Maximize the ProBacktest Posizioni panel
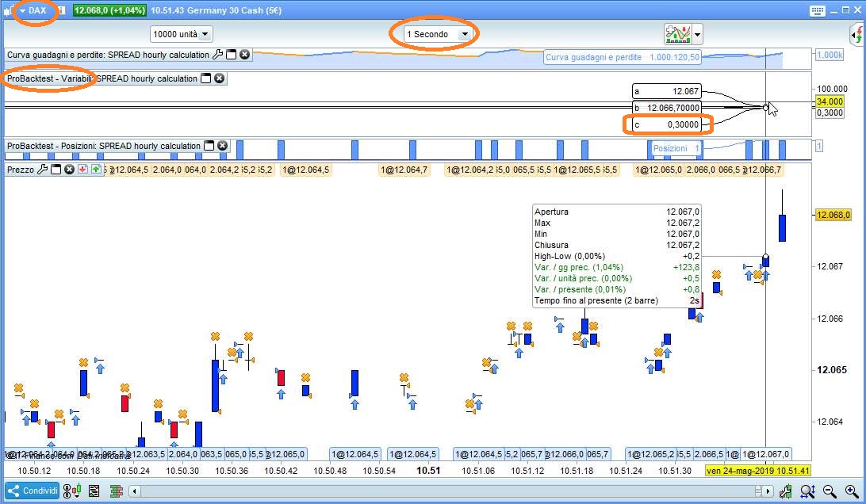 pos(209,146)
